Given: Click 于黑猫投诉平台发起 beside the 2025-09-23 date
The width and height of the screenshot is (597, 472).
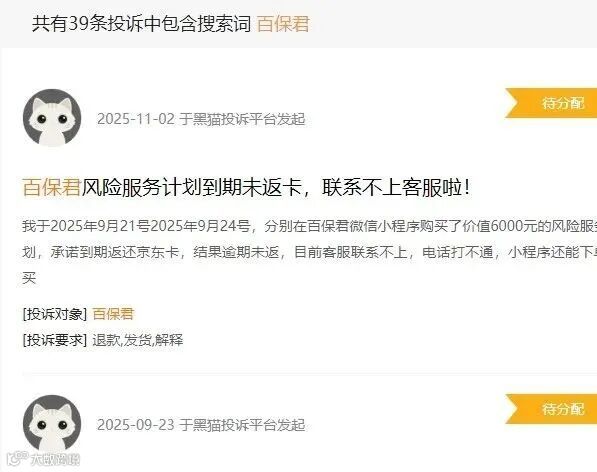Looking at the screenshot, I should click(x=242, y=425).
